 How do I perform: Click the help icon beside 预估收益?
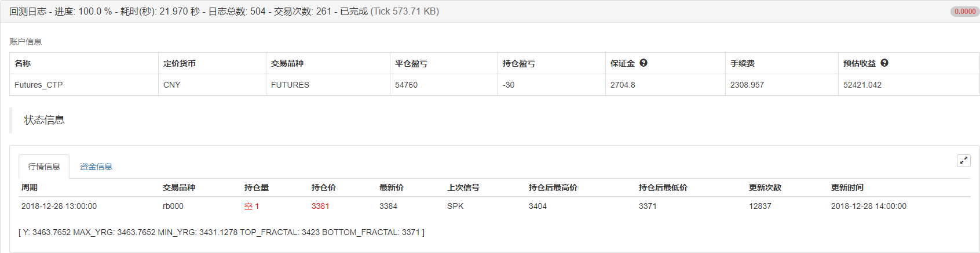click(884, 63)
